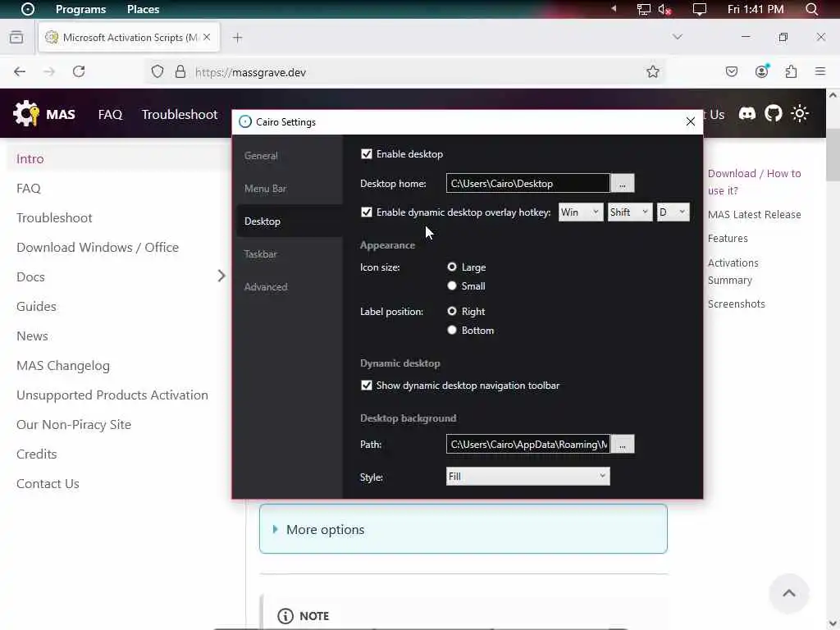This screenshot has height=630, width=840.
Task: Open a new browser tab
Action: point(237,38)
